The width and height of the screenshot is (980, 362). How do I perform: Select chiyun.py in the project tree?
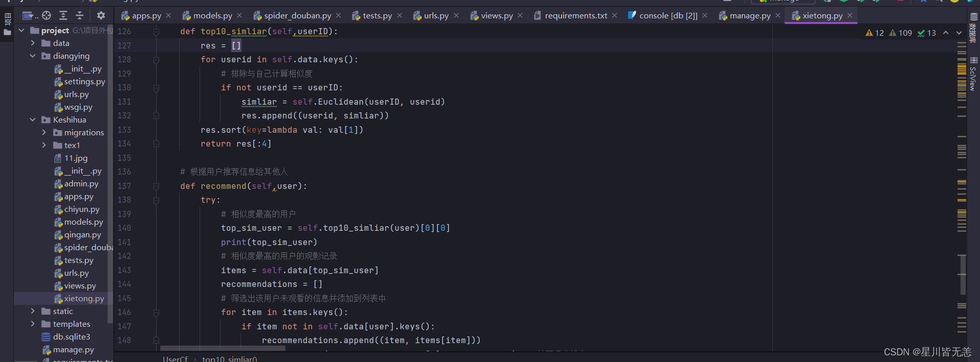coord(81,209)
